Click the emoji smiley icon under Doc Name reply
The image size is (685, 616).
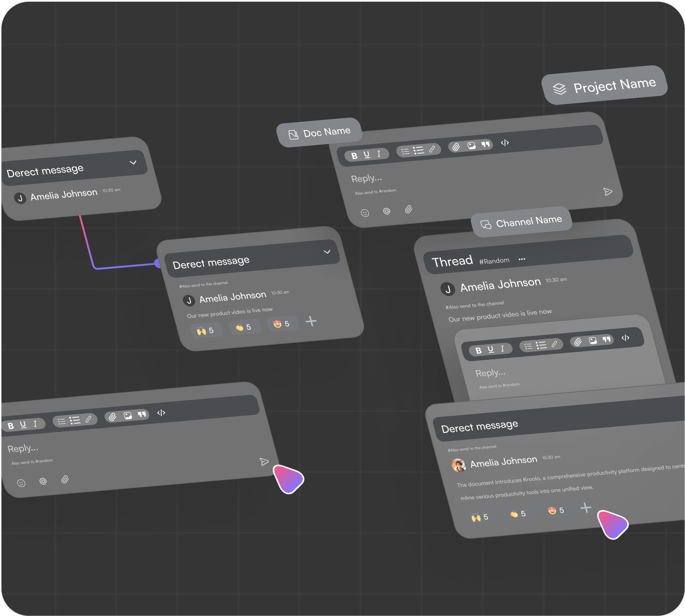364,213
